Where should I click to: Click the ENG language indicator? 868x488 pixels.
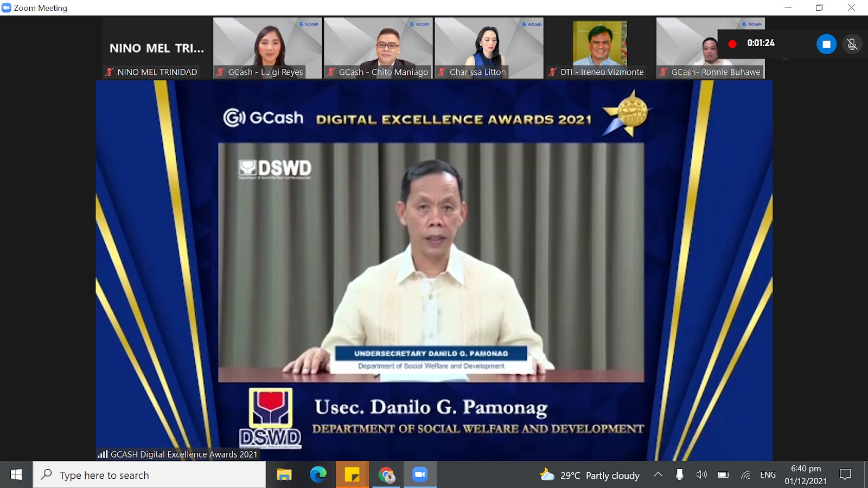768,475
